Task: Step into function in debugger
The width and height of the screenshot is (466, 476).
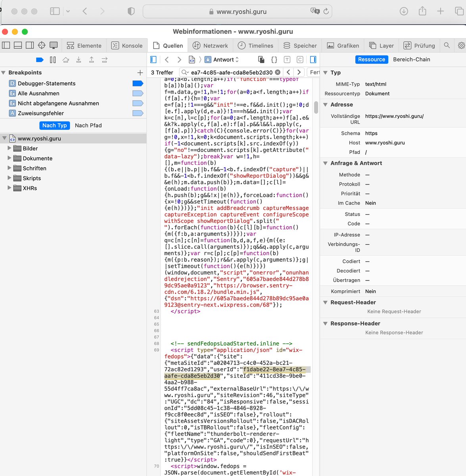Action: pyautogui.click(x=79, y=60)
